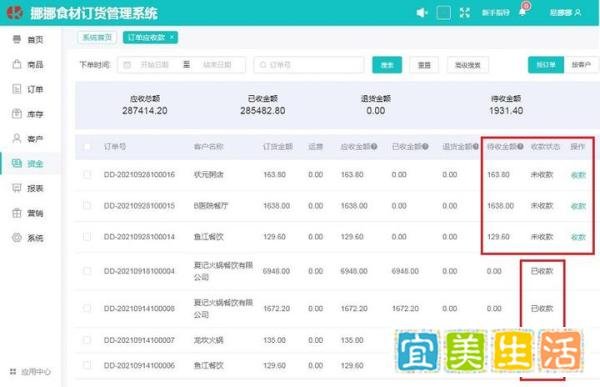Screen dimensions: 600x387
Task: Toggle the speaker sound icon
Action: pos(421,13)
